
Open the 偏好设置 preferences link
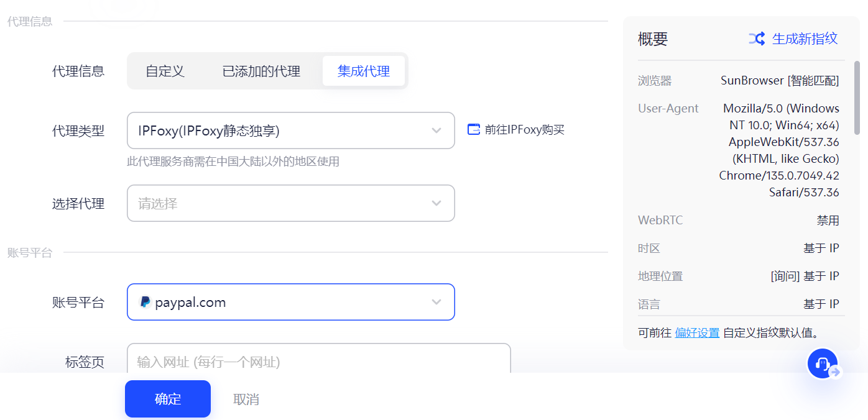697,333
